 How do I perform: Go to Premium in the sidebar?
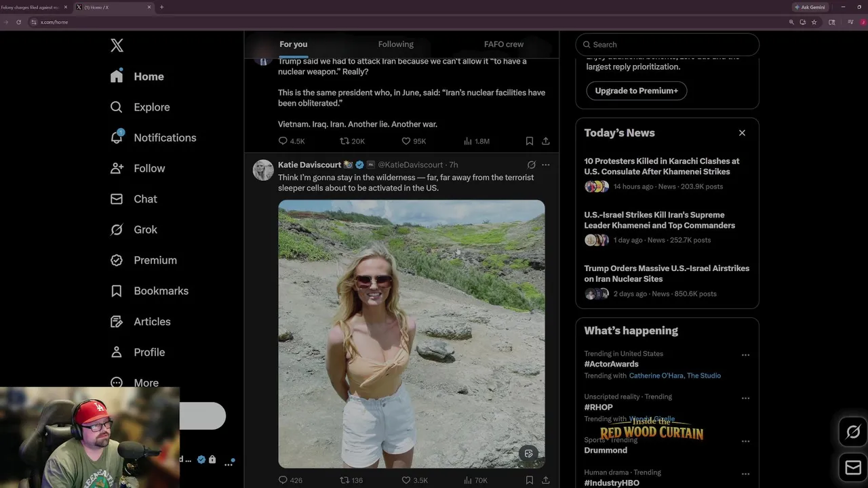143,260
